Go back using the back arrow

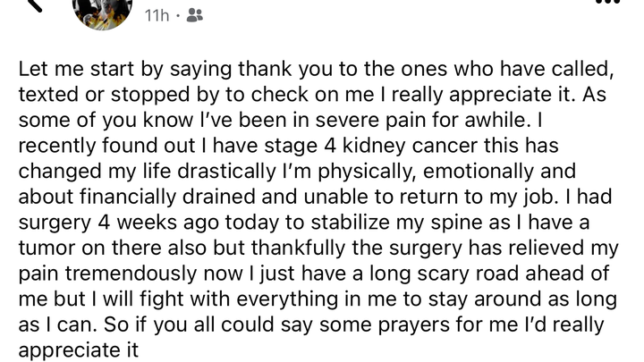click(35, 4)
